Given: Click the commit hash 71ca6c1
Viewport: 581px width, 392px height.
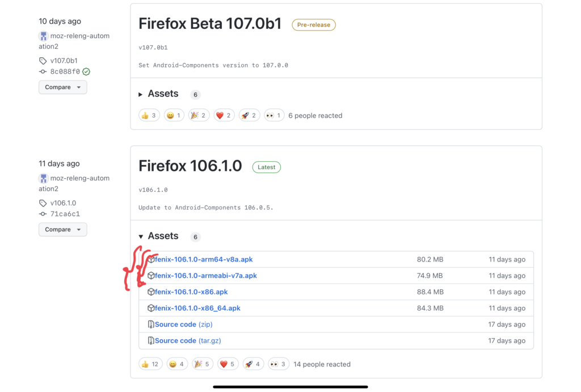Looking at the screenshot, I should (x=64, y=214).
